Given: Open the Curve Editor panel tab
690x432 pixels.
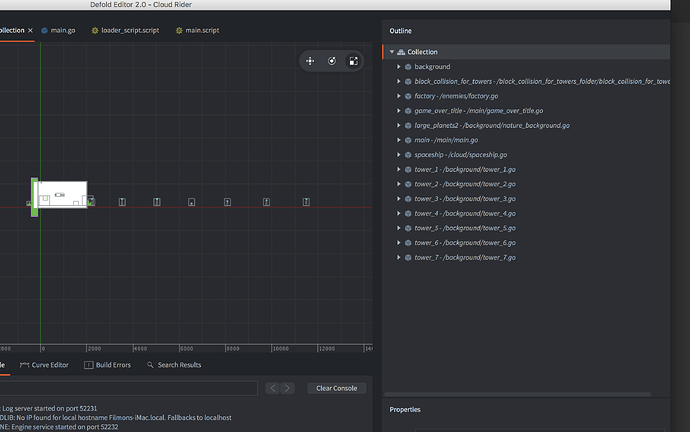Looking at the screenshot, I should point(45,365).
